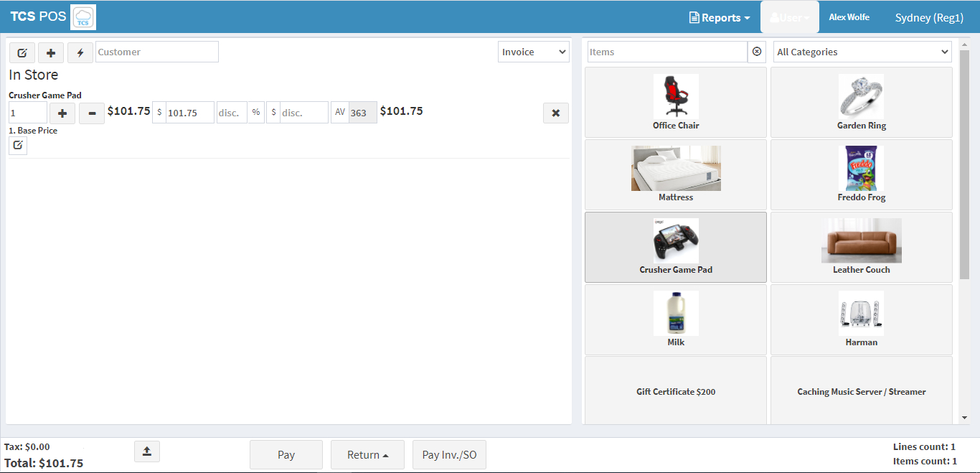Open the Reports menu

point(718,17)
